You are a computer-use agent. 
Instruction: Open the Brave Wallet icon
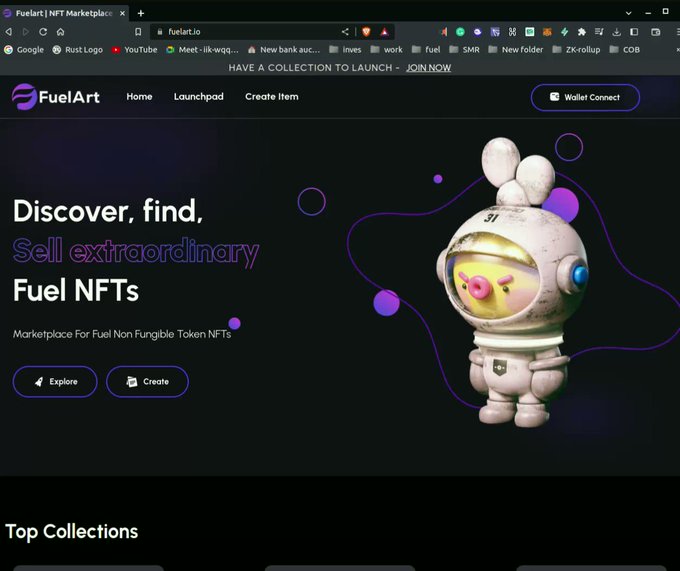656,32
